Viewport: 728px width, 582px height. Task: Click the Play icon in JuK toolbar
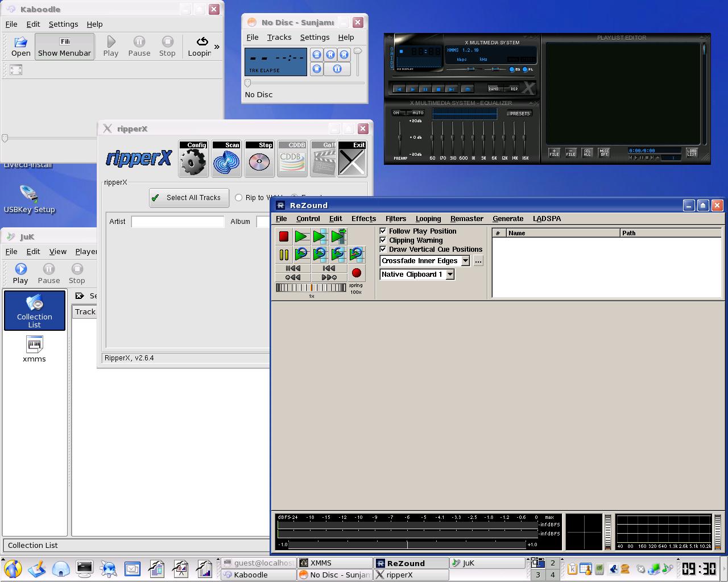tap(20, 273)
